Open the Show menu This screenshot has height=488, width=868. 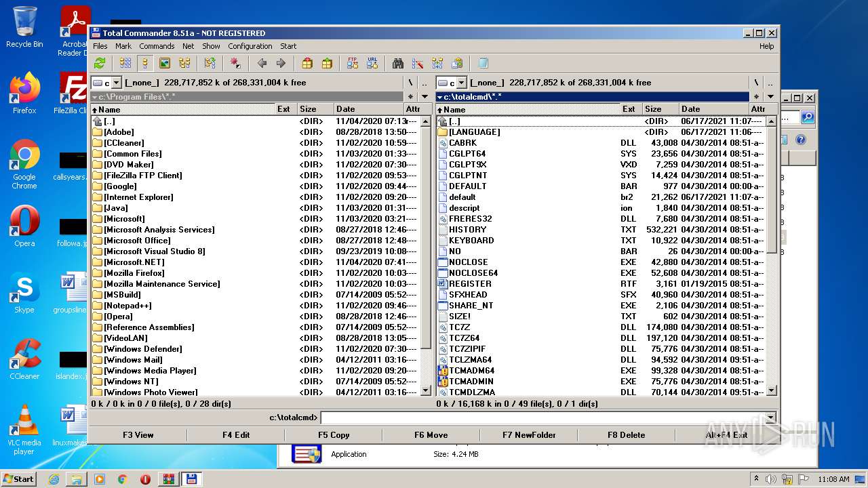pos(211,46)
